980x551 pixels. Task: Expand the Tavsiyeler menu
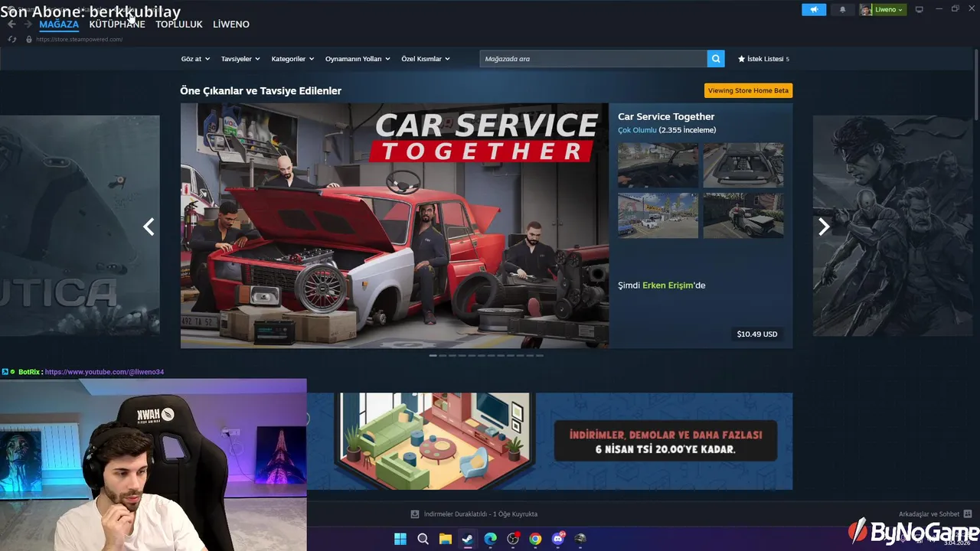[240, 59]
